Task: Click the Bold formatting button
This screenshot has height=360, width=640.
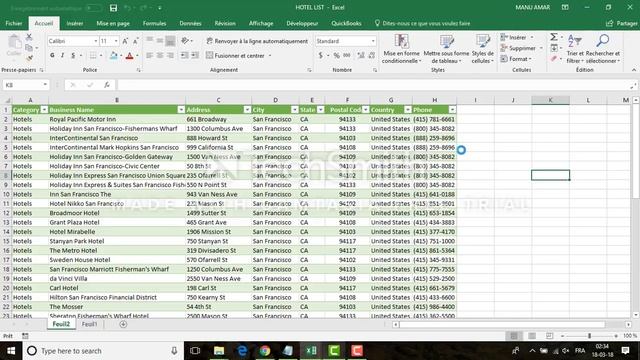Action: coord(52,56)
